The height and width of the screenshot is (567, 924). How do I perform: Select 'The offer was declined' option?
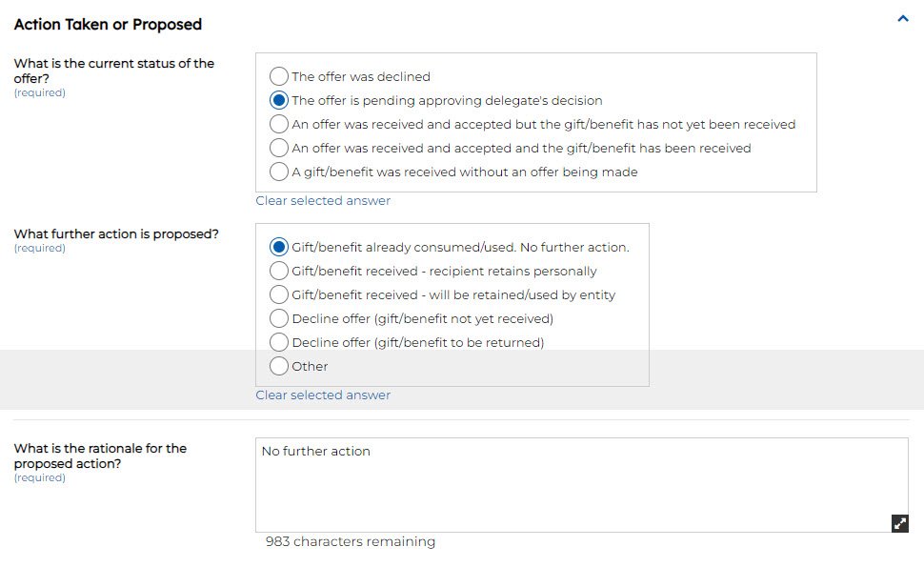point(279,76)
